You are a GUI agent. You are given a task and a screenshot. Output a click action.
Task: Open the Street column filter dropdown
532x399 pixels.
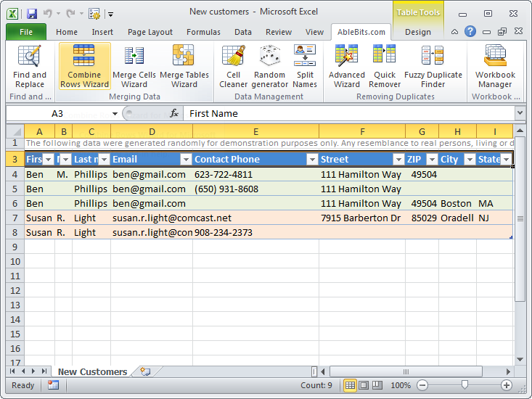point(398,160)
